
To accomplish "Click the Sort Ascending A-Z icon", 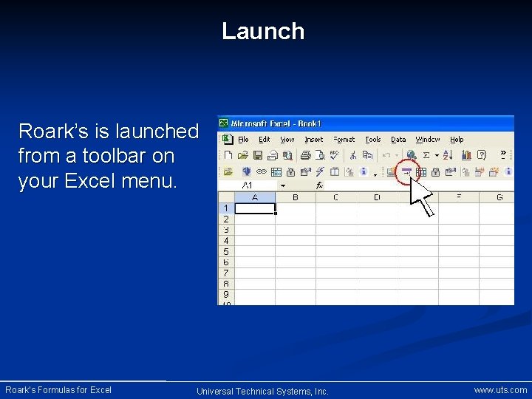I will [x=448, y=155].
